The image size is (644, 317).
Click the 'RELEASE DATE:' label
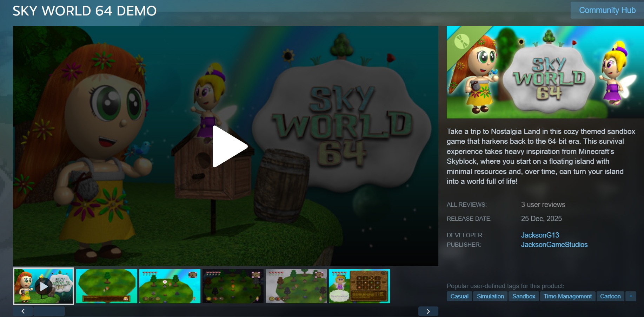pyautogui.click(x=469, y=219)
